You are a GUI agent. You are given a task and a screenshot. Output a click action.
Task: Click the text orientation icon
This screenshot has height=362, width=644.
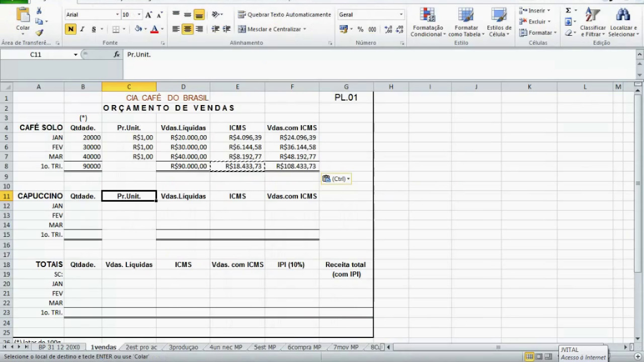click(215, 15)
